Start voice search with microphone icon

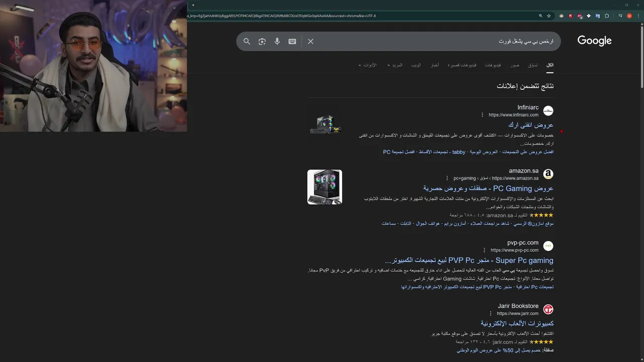pyautogui.click(x=277, y=41)
